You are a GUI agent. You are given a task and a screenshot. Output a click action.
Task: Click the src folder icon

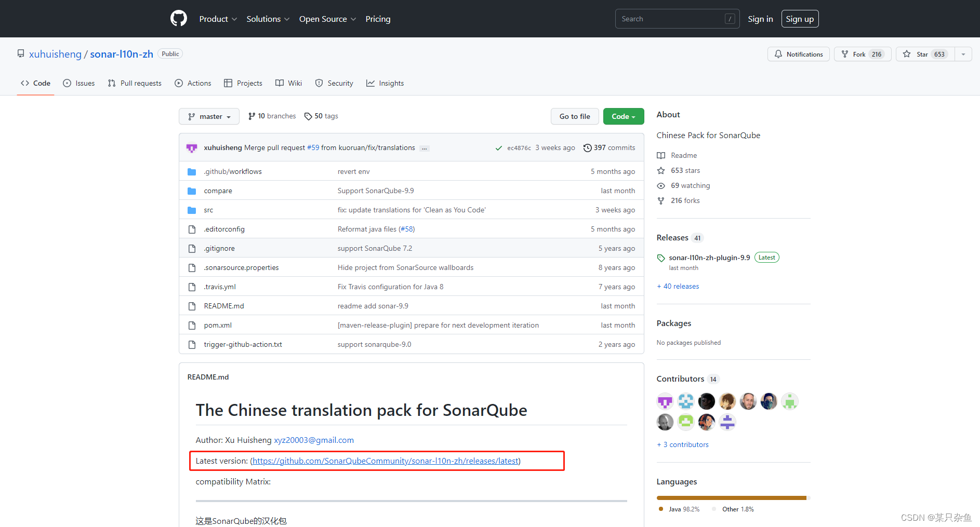click(x=192, y=210)
